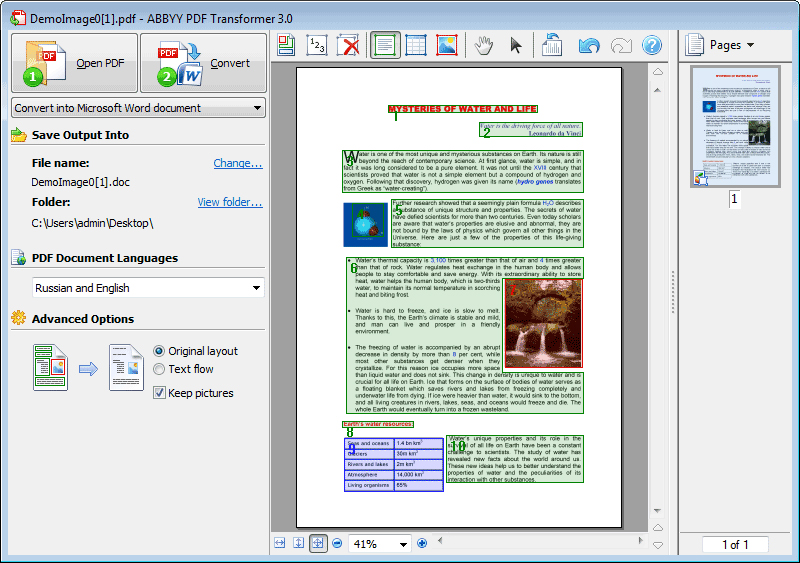
Task: Click the Change... file name link
Action: tap(238, 163)
